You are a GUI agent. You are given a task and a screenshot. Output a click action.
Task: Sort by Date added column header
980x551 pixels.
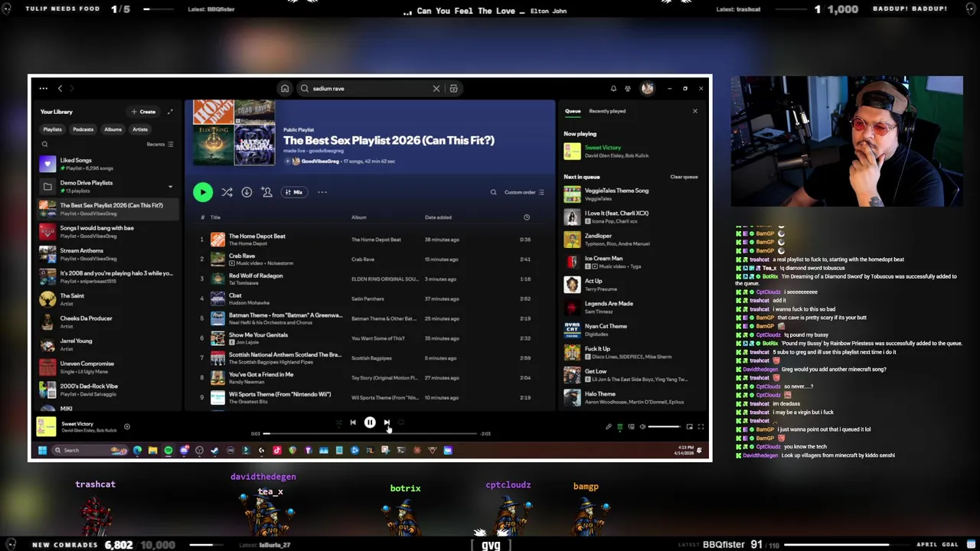pos(438,217)
